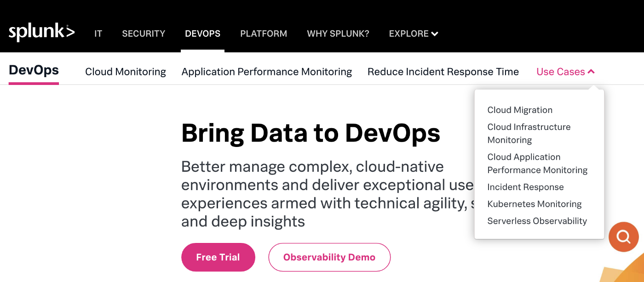Open the orange search icon button

coord(623,237)
